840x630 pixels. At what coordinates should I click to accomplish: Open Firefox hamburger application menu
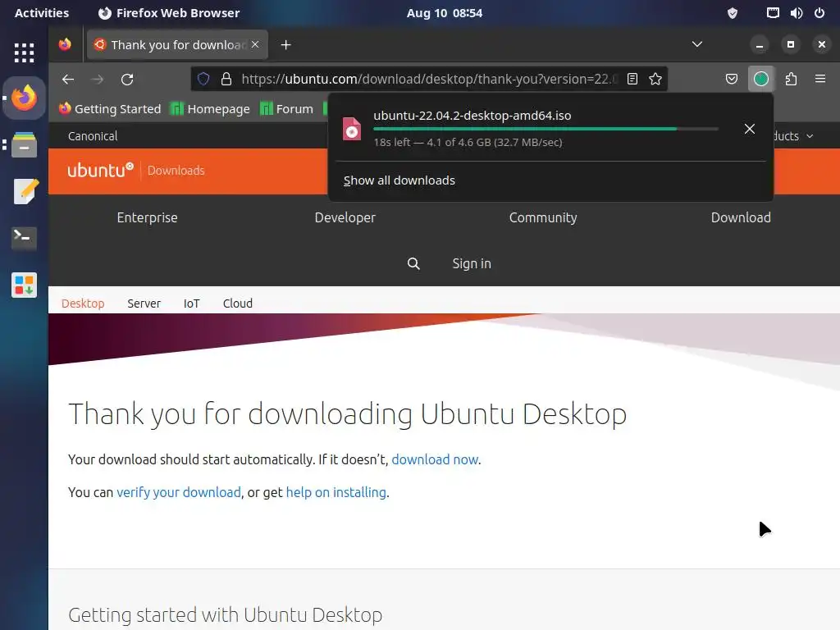click(x=820, y=80)
